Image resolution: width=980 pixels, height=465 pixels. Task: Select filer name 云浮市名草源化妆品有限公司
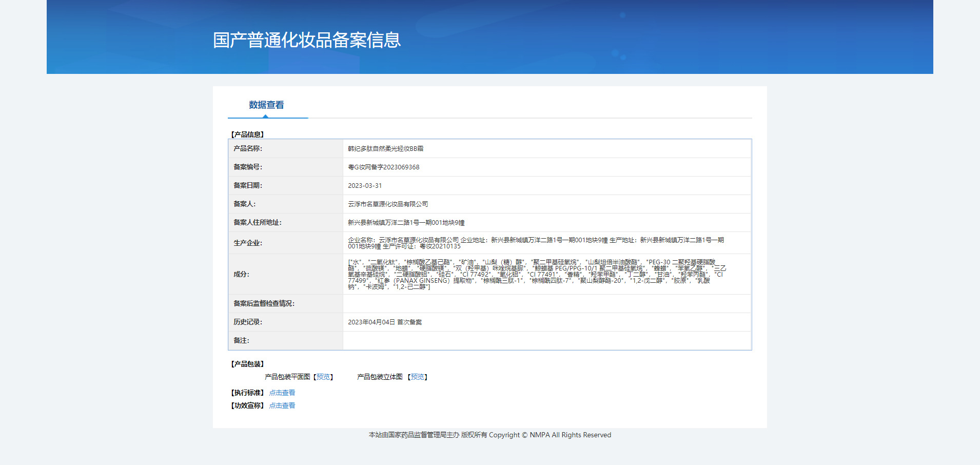388,204
